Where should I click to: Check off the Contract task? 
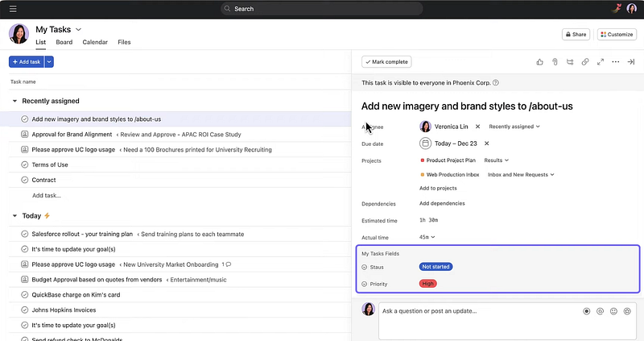coord(25,180)
